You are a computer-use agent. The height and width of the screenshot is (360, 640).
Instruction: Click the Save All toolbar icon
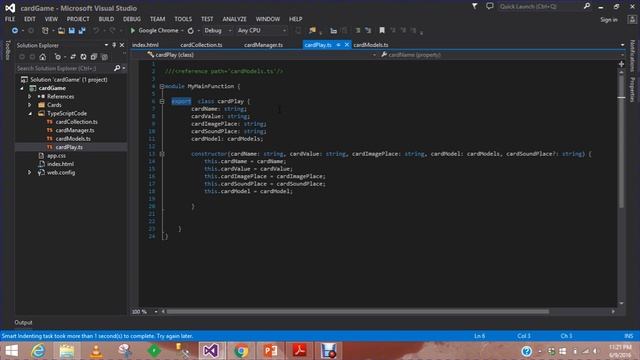(82, 31)
